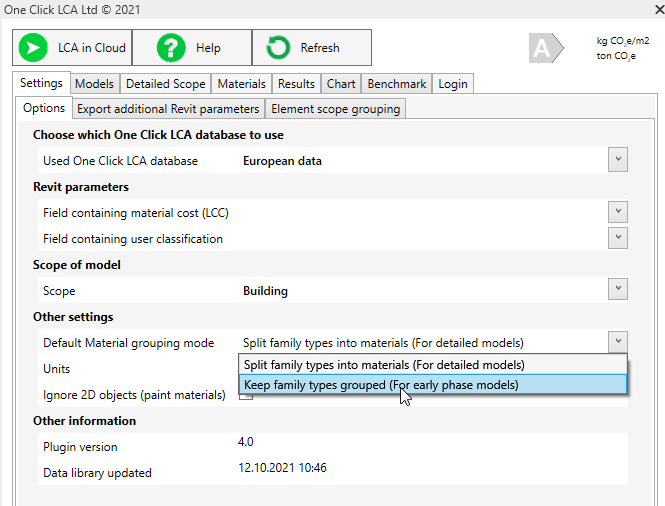Switch to the Benchmark tab
The height and width of the screenshot is (506, 665).
pos(397,84)
